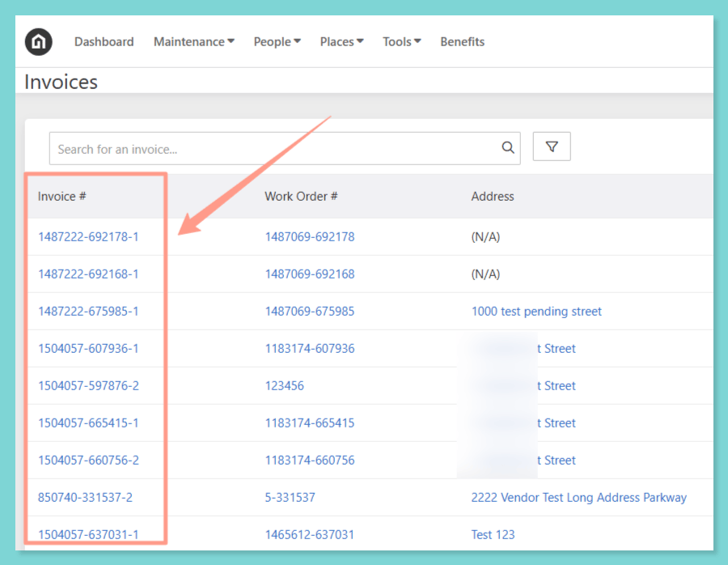Viewport: 728px width, 565px height.
Task: Focus the Search for an invoice field
Action: pos(285,149)
